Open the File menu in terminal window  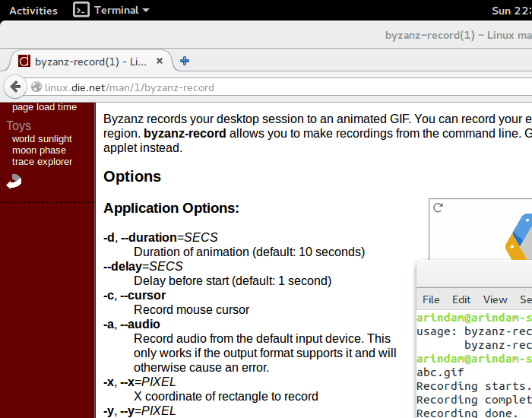431,299
